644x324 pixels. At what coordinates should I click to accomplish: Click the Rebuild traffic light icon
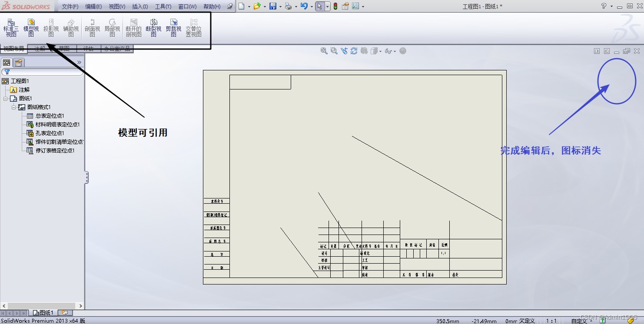tap(335, 6)
